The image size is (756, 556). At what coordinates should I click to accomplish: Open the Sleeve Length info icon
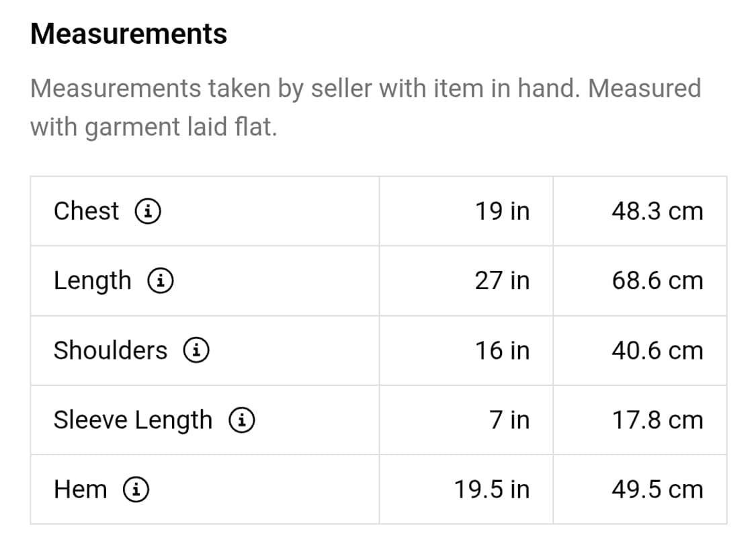click(x=241, y=420)
